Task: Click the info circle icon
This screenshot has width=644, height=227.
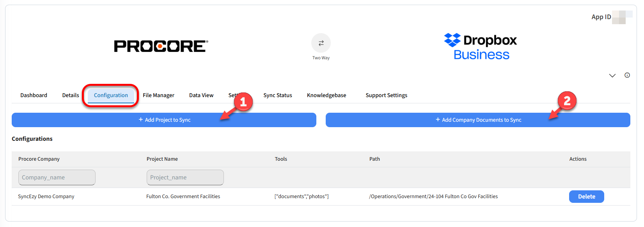Action: 627,75
